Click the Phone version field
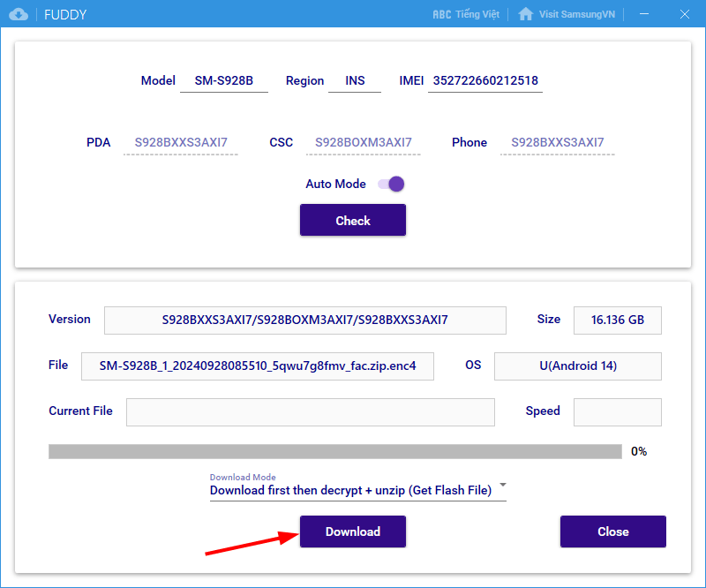The image size is (706, 588). (557, 142)
